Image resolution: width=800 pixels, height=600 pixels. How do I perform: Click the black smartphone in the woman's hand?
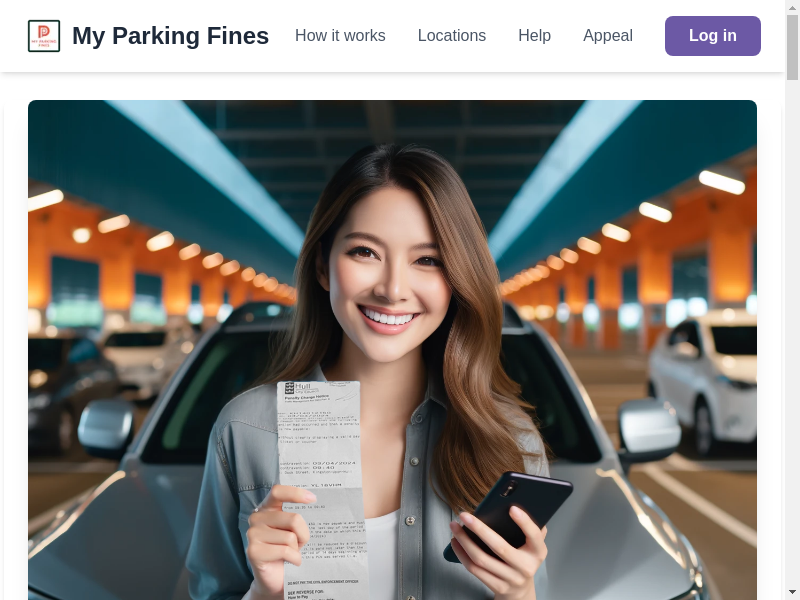[x=510, y=513]
